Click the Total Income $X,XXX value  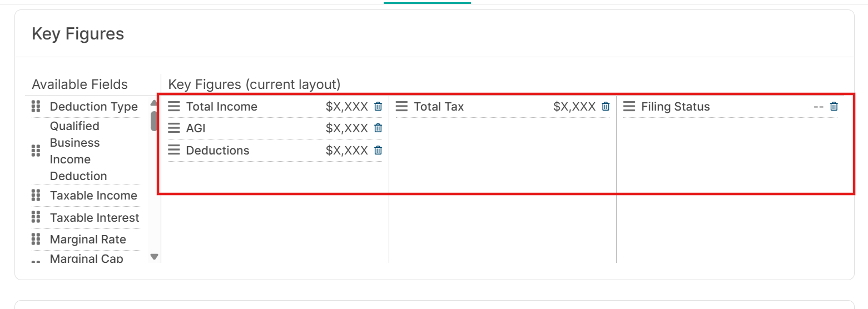tap(347, 107)
